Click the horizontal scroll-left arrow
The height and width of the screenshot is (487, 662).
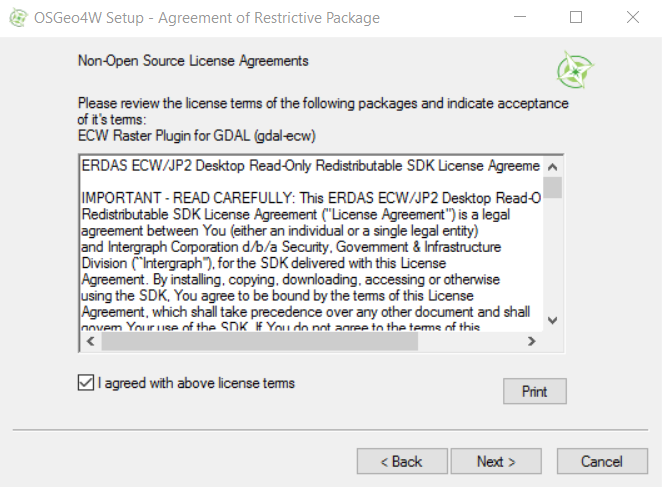pyautogui.click(x=90, y=341)
